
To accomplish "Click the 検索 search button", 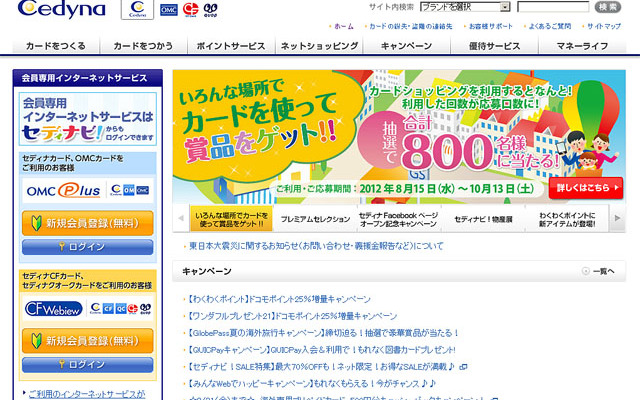I will [608, 7].
